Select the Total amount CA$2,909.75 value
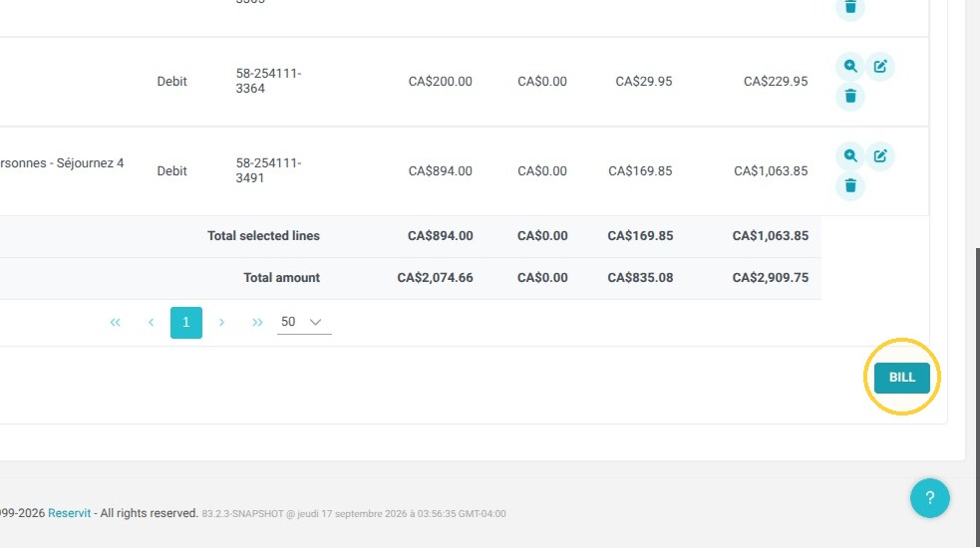 coord(770,277)
